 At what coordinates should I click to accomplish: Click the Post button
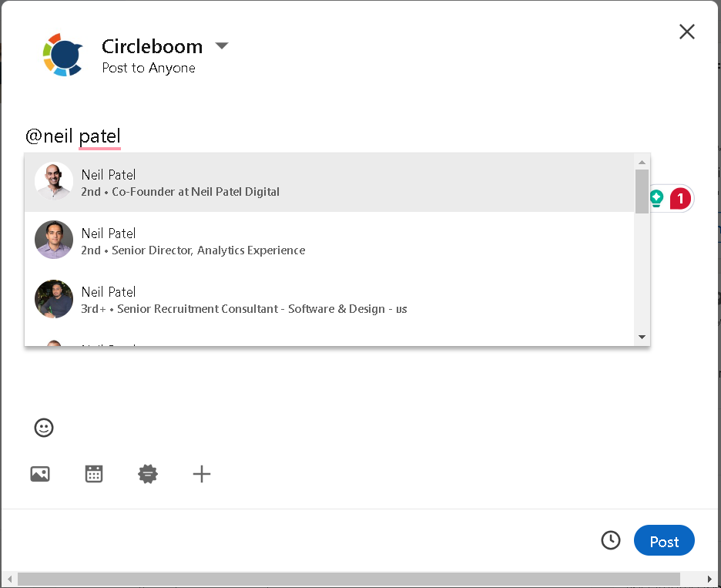tap(664, 540)
